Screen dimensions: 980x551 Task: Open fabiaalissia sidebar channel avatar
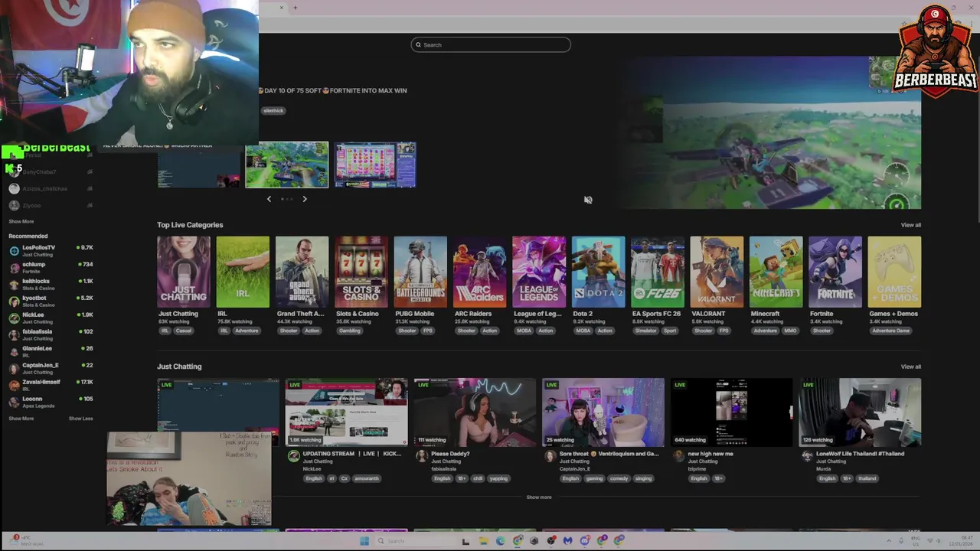click(x=14, y=334)
